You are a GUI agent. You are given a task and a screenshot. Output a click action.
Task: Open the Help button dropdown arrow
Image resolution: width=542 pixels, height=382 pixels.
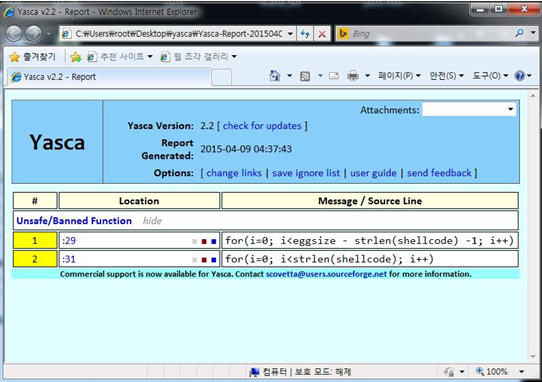click(529, 76)
